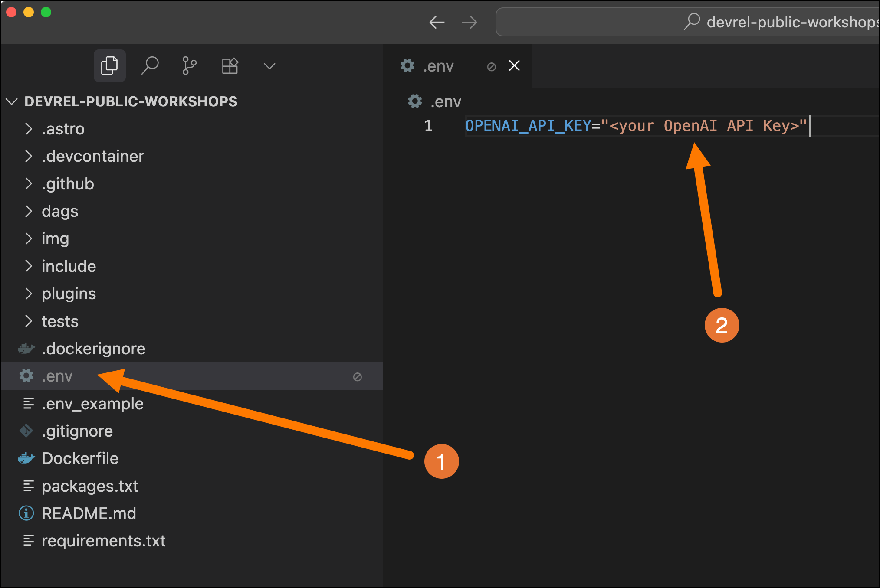The width and height of the screenshot is (880, 588).
Task: Click the forward navigation arrow
Action: click(470, 22)
